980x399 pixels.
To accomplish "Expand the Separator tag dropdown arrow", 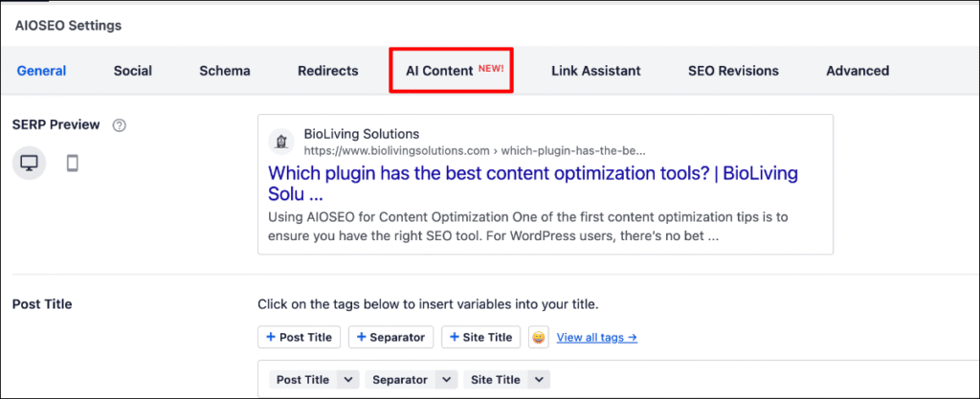I will [446, 380].
